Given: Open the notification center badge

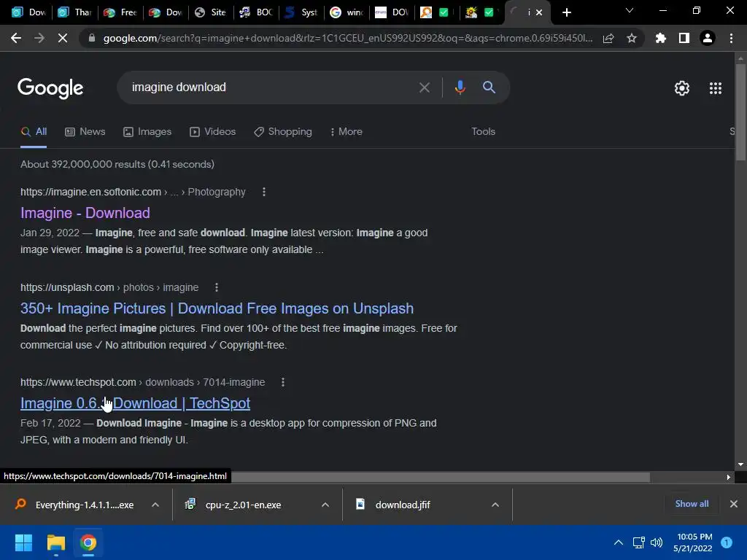Looking at the screenshot, I should point(727,542).
